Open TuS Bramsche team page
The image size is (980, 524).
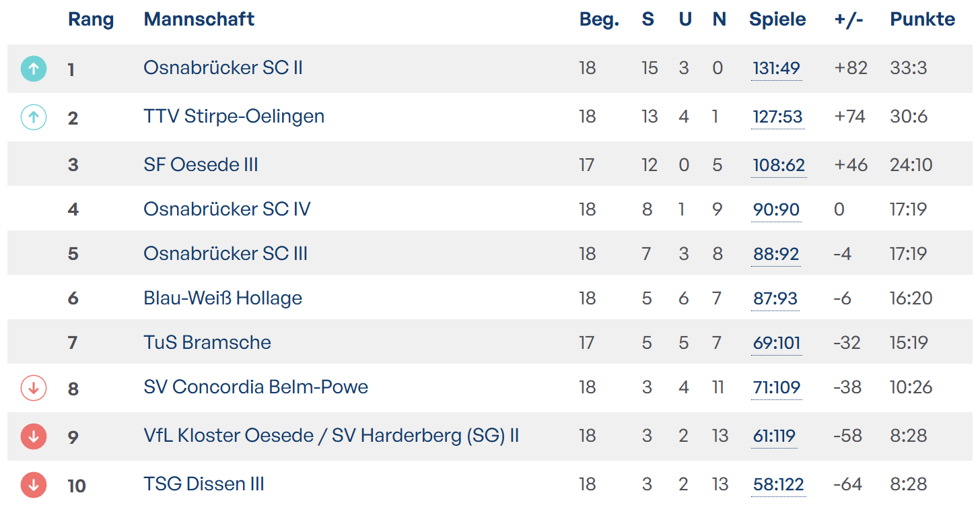click(207, 343)
